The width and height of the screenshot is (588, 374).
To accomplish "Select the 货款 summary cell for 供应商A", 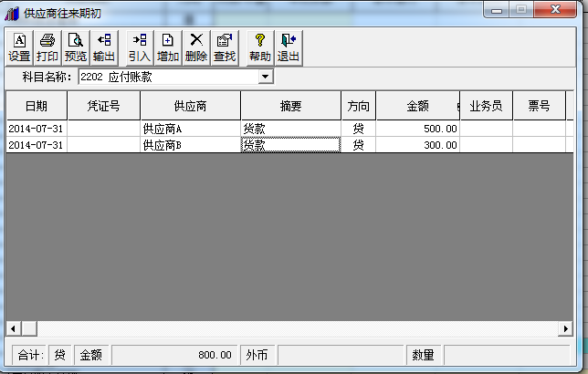I will [290, 129].
